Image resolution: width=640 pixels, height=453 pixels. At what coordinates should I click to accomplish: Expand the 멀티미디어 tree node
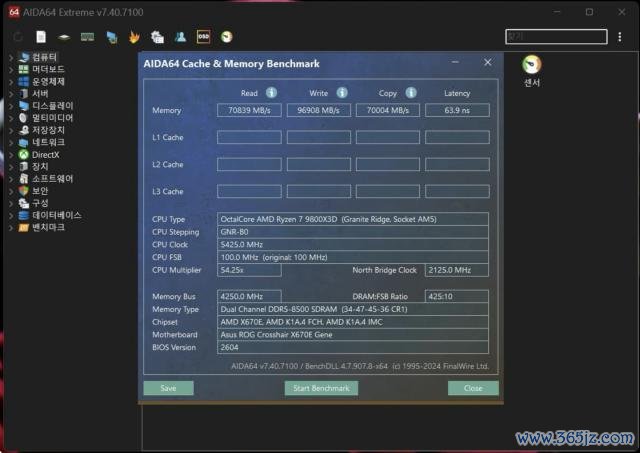point(11,118)
